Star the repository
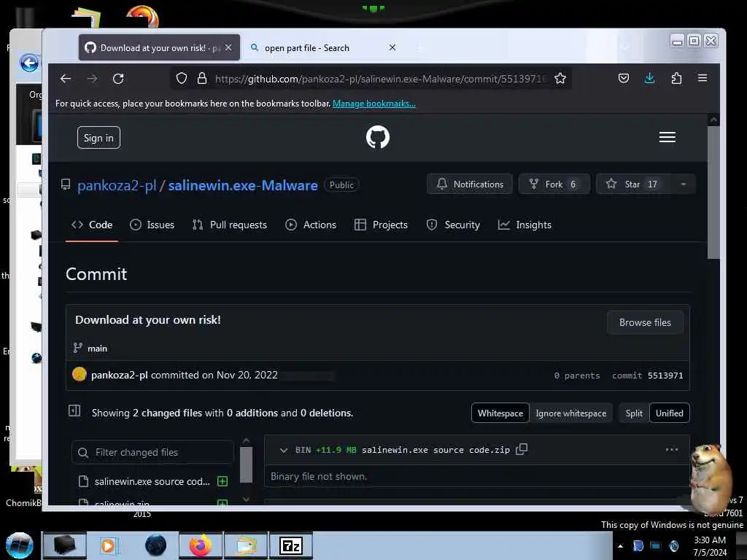Image resolution: width=747 pixels, height=560 pixels. 634,184
